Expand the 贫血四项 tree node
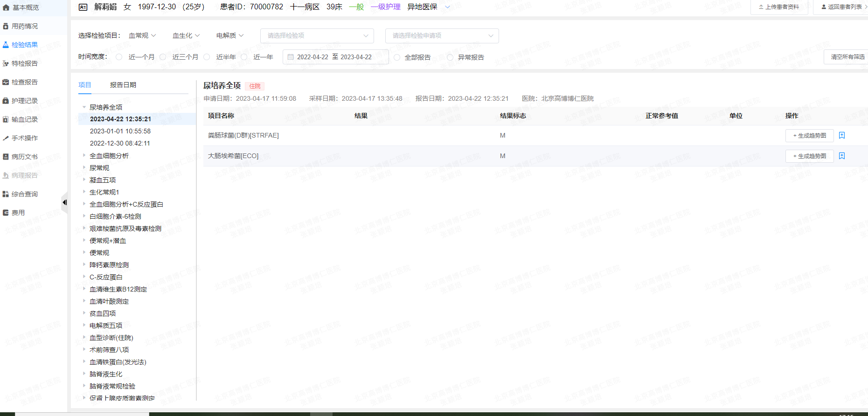The width and height of the screenshot is (868, 416). (x=84, y=313)
